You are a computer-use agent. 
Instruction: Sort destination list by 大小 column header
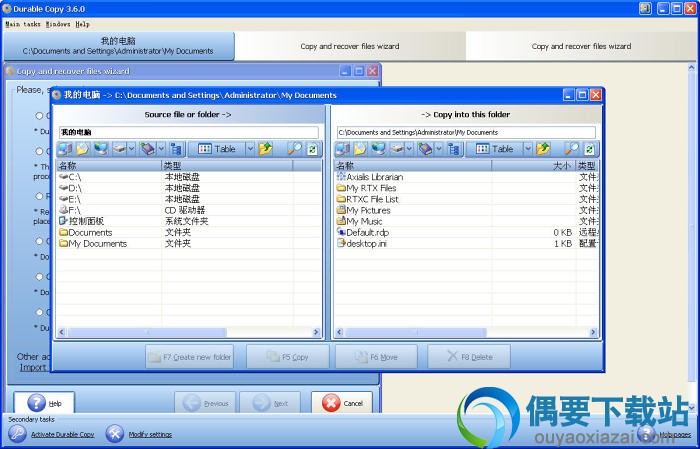coord(533,166)
